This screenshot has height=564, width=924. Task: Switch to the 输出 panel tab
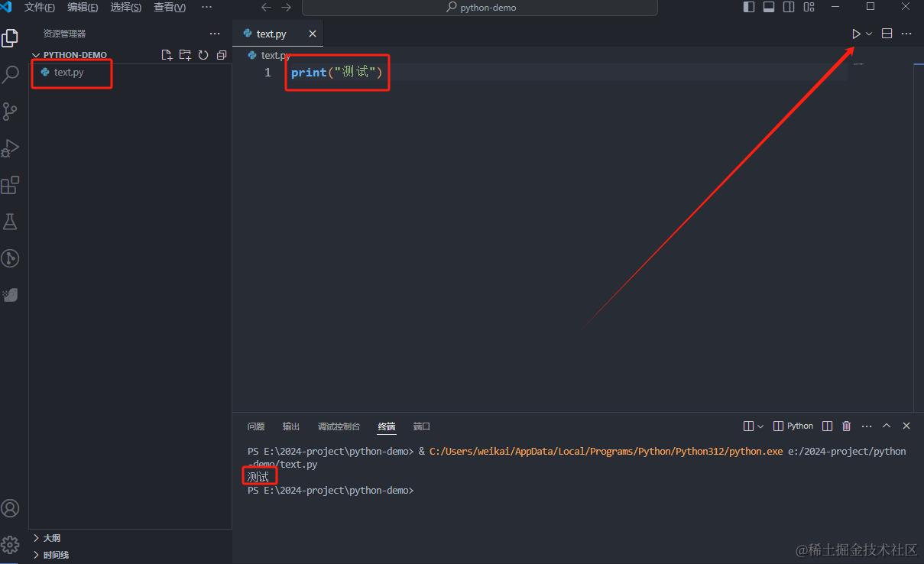(x=291, y=426)
